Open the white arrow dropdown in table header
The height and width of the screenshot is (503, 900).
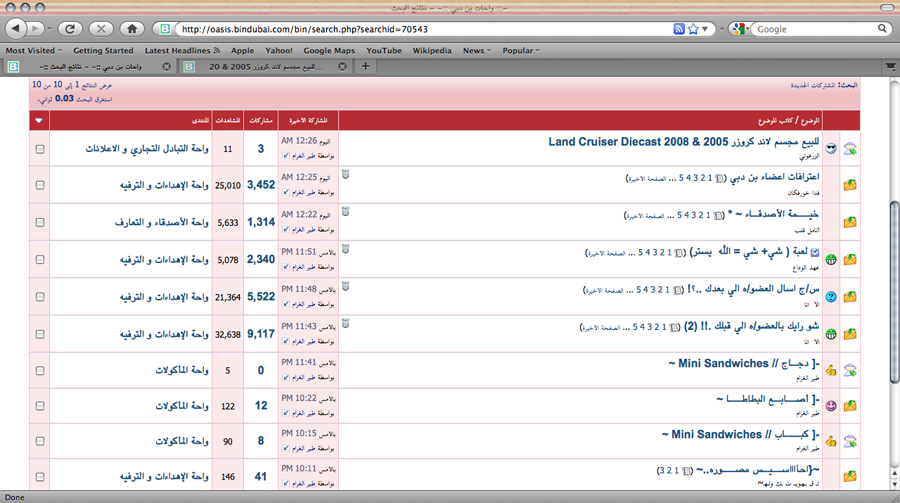[x=39, y=121]
